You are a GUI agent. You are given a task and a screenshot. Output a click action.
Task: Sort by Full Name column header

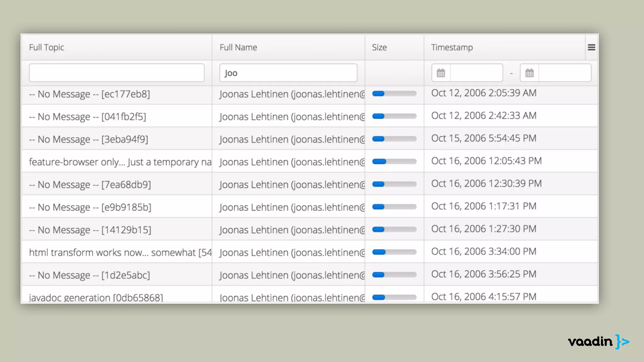click(238, 47)
